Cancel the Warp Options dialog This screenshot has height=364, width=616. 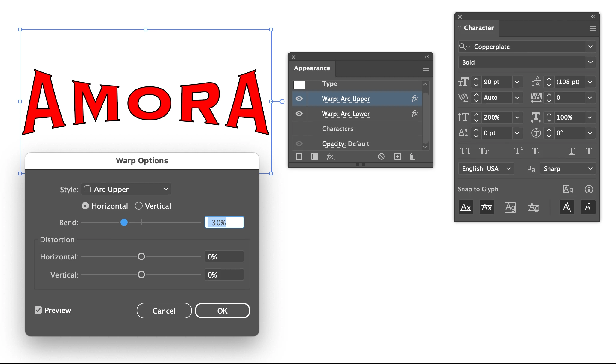(x=164, y=311)
